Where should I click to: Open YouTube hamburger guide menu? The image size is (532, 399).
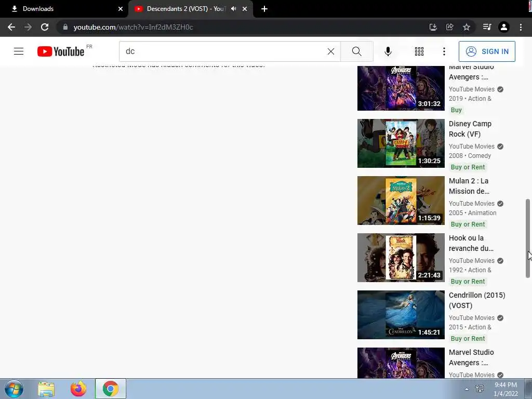tap(19, 51)
